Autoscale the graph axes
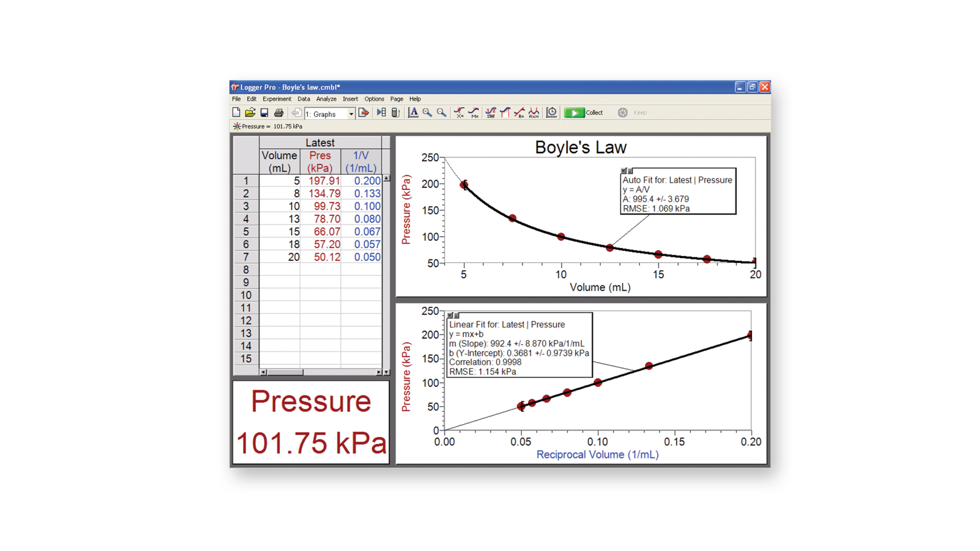The width and height of the screenshot is (980, 551). (412, 113)
